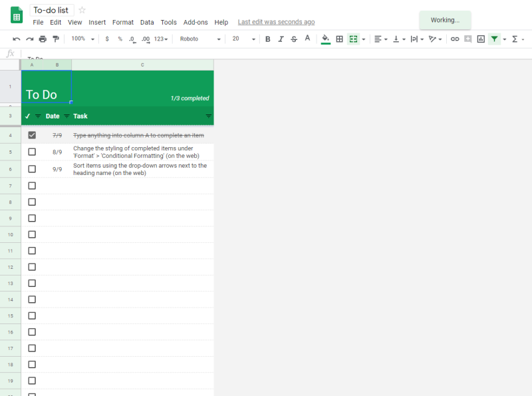Click the print icon
The image size is (532, 396).
point(43,39)
